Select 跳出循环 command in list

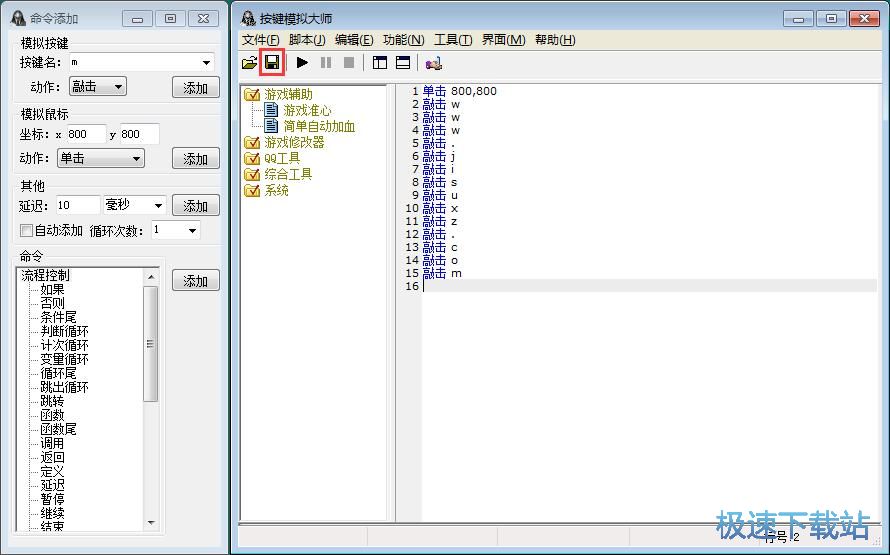point(64,387)
